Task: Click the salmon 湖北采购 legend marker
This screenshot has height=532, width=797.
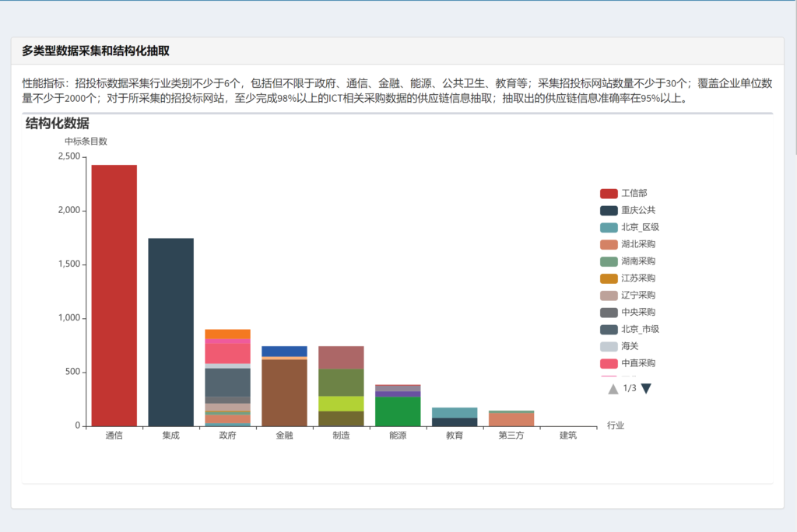Action: coord(608,244)
